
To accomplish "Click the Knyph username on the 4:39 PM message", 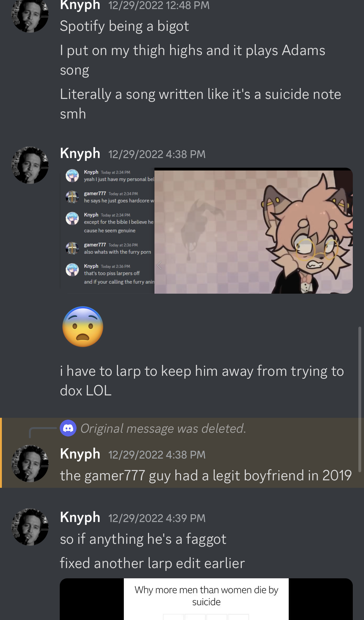I will (x=80, y=518).
